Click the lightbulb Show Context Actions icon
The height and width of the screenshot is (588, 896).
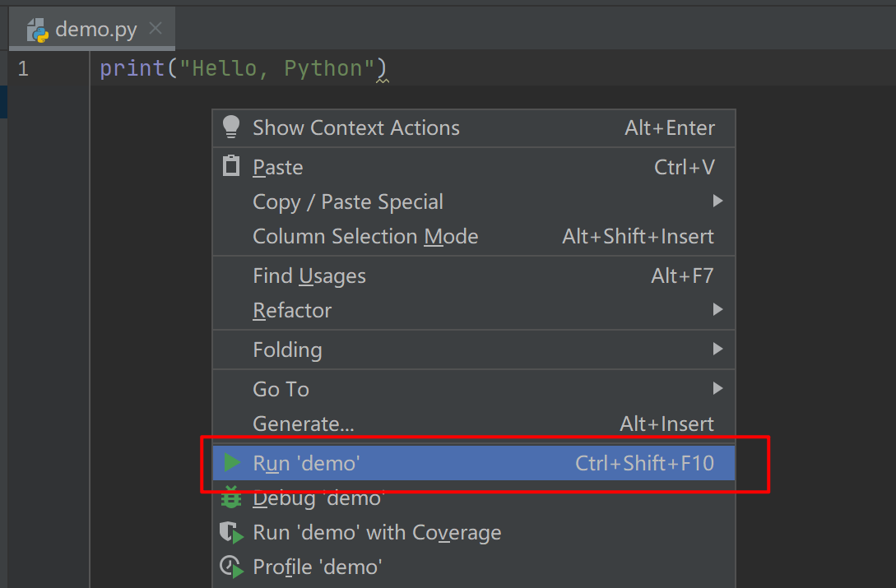click(x=231, y=127)
